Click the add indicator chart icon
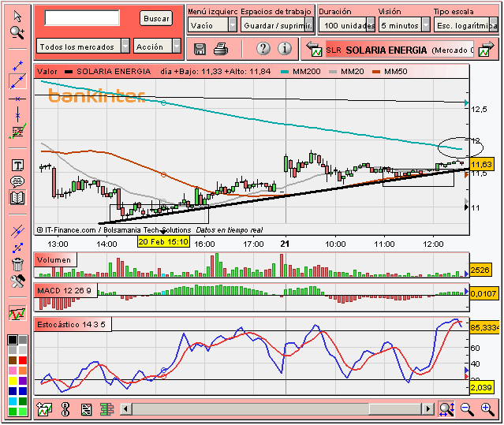Viewport: 504px width, 425px height. pos(44,409)
